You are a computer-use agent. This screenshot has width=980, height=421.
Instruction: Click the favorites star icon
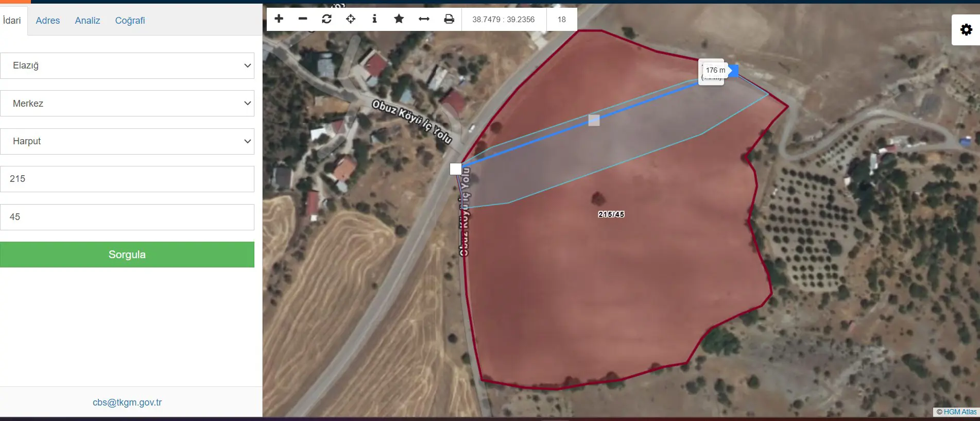click(x=399, y=19)
